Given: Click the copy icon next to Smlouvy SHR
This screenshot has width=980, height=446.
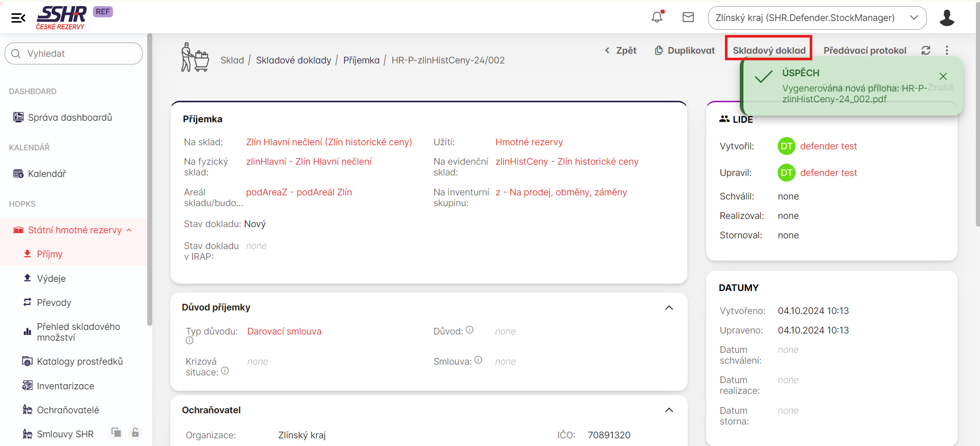Looking at the screenshot, I should pos(116,433).
